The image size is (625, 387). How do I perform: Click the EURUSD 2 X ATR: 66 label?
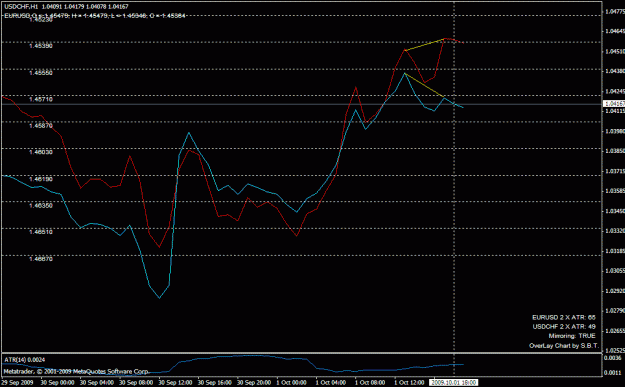pos(564,318)
